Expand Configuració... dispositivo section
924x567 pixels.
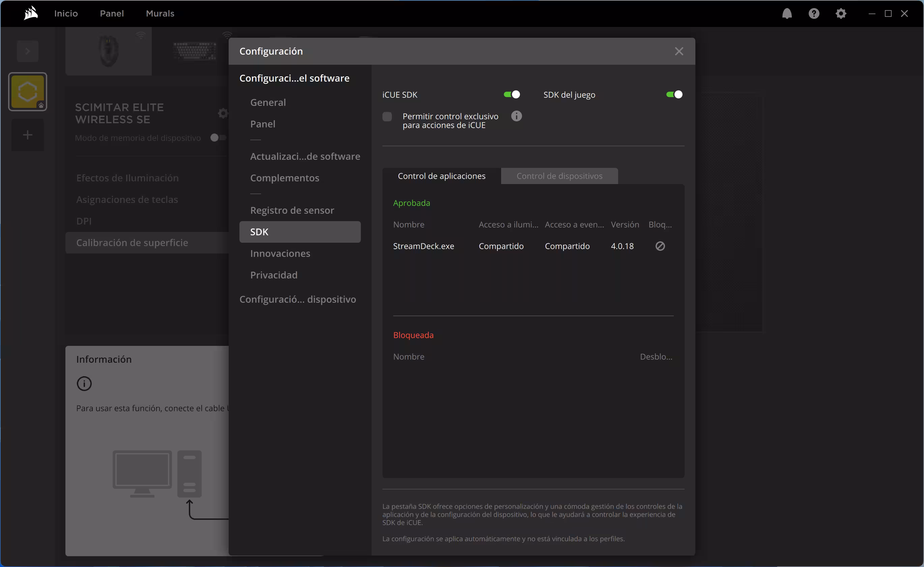298,299
